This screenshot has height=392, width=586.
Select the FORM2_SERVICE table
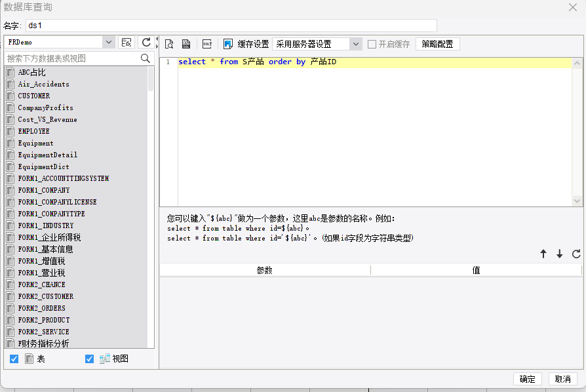pyautogui.click(x=43, y=332)
